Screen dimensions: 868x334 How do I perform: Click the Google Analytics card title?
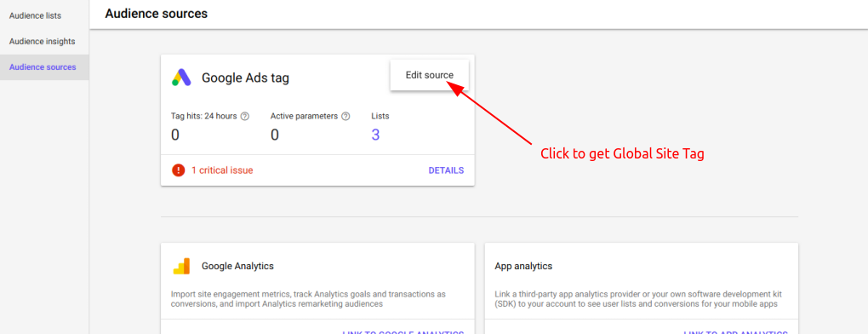point(237,267)
